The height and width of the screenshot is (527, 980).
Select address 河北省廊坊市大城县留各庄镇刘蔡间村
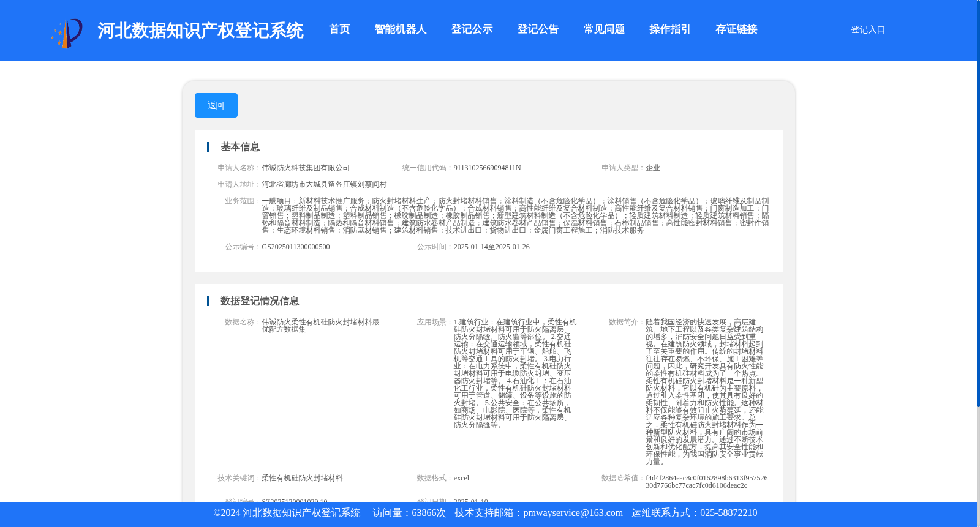(x=324, y=184)
